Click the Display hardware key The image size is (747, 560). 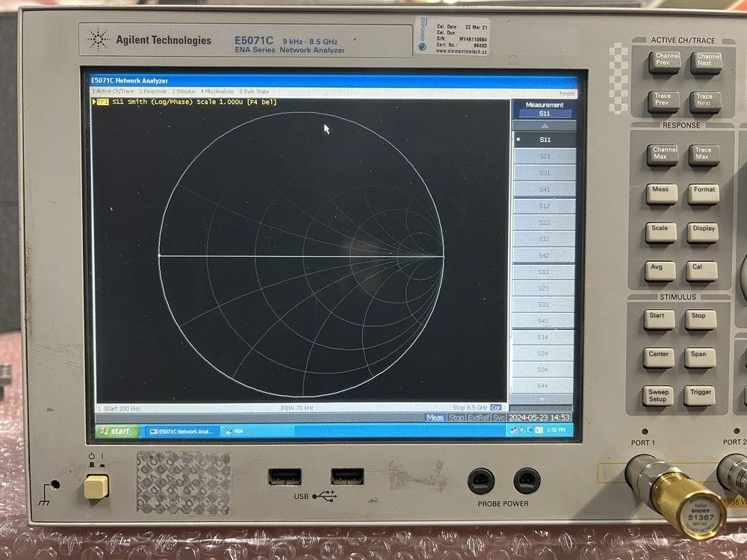[x=703, y=233]
